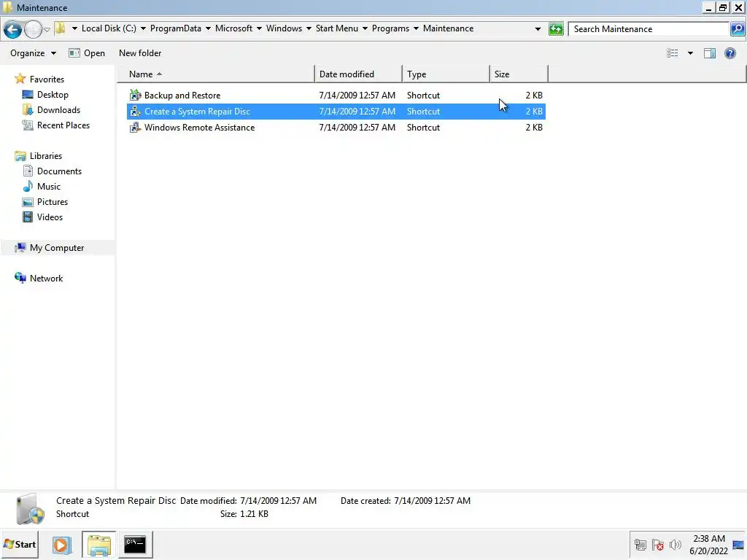Screen dimensions: 747x560
Task: Expand dropdown arrow after ProgramData
Action: (208, 28)
